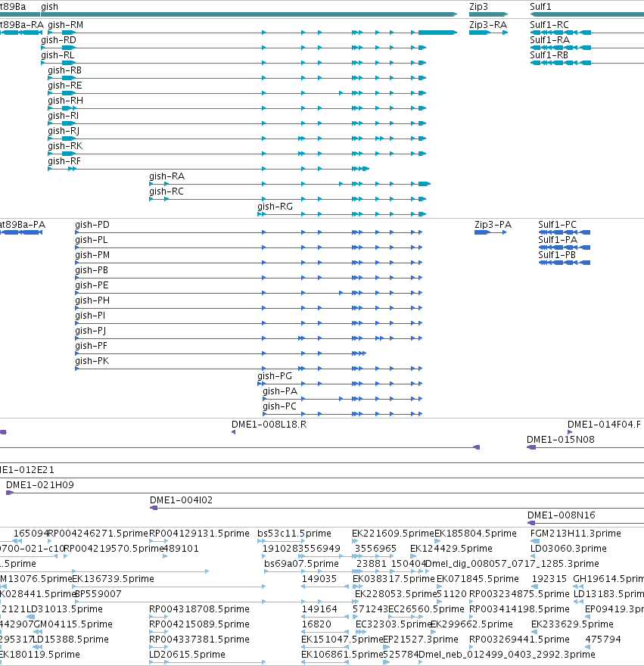Click the LD03060.3prime EST label
Viewport: 644px width, 666px height.
tap(568, 549)
